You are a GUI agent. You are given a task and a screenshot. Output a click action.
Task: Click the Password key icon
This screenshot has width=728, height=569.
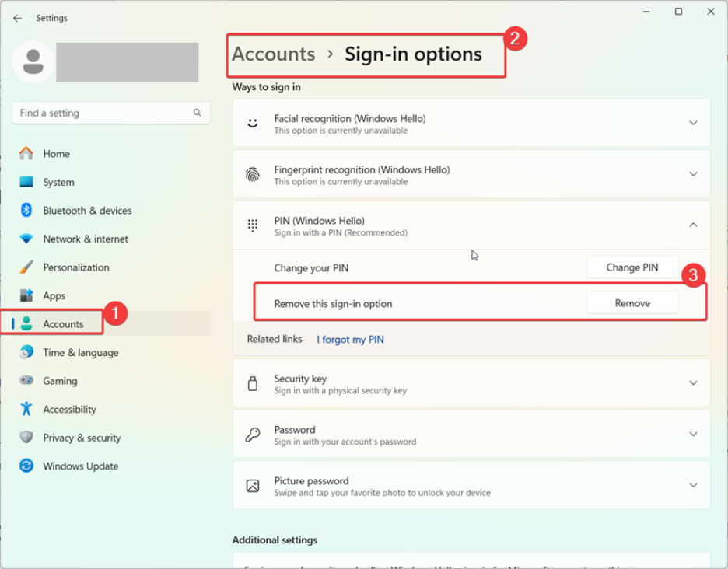[253, 435]
